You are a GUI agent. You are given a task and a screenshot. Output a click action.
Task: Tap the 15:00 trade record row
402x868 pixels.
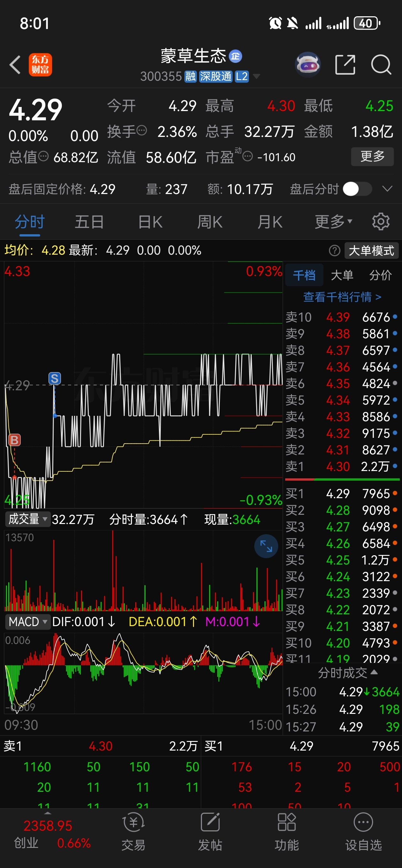pos(342,692)
